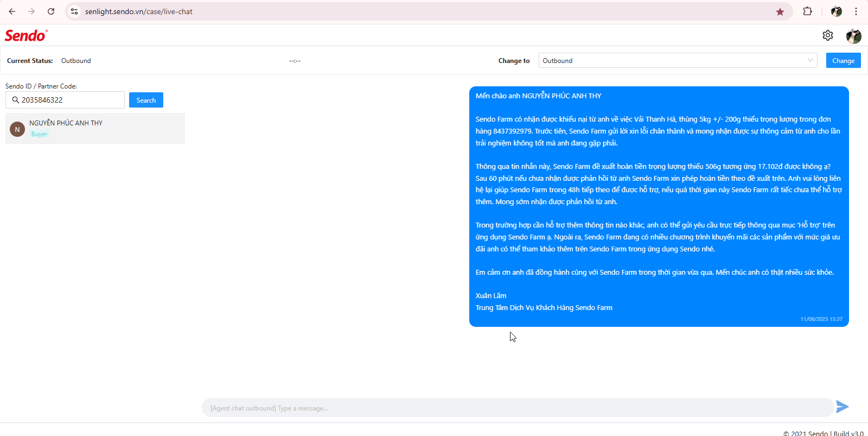The width and height of the screenshot is (868, 436).
Task: Click the outbound chat message bubble
Action: click(x=659, y=206)
